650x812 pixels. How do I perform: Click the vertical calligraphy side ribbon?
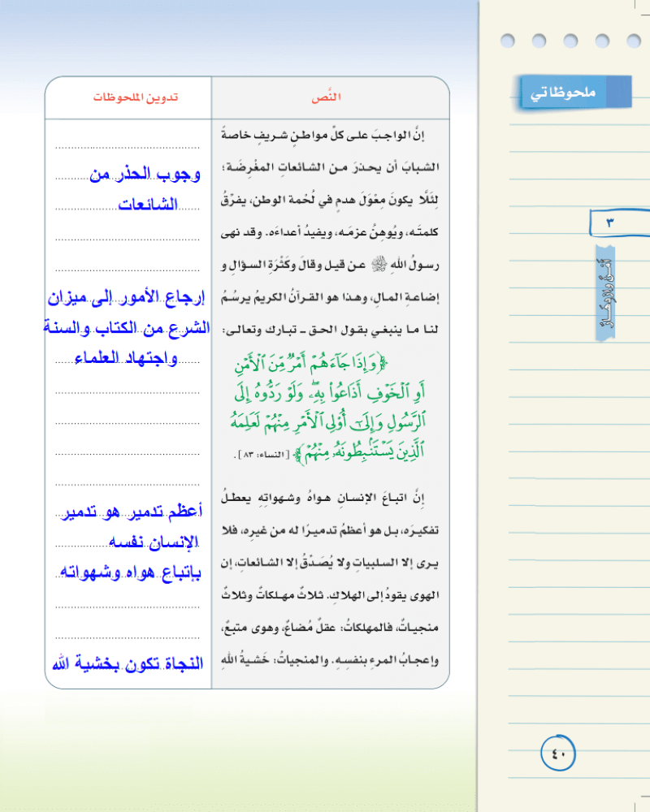point(606,292)
